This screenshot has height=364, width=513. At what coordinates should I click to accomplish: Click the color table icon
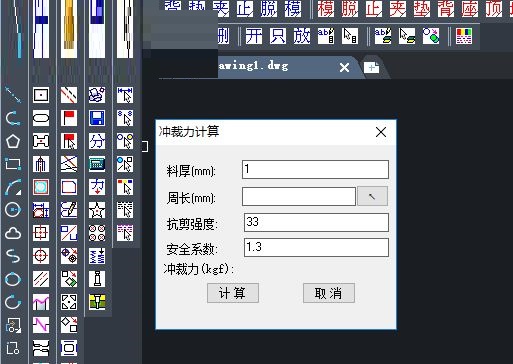[x=464, y=36]
